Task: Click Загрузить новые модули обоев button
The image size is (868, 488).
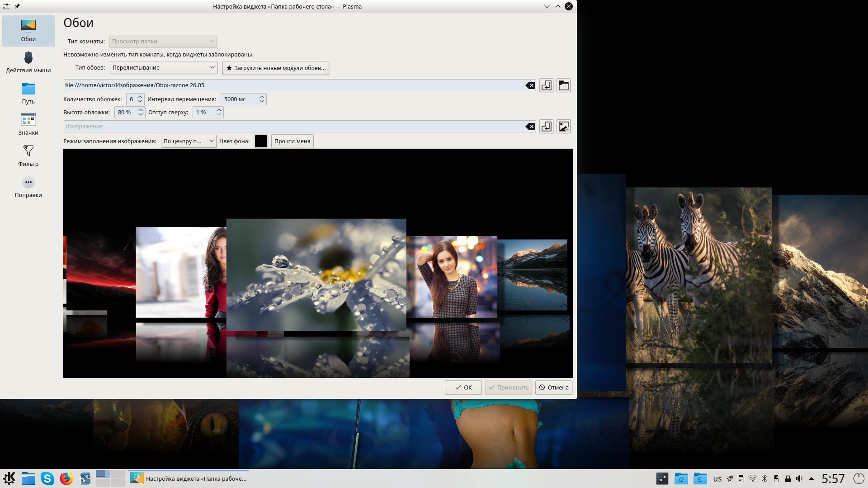Action: [275, 68]
